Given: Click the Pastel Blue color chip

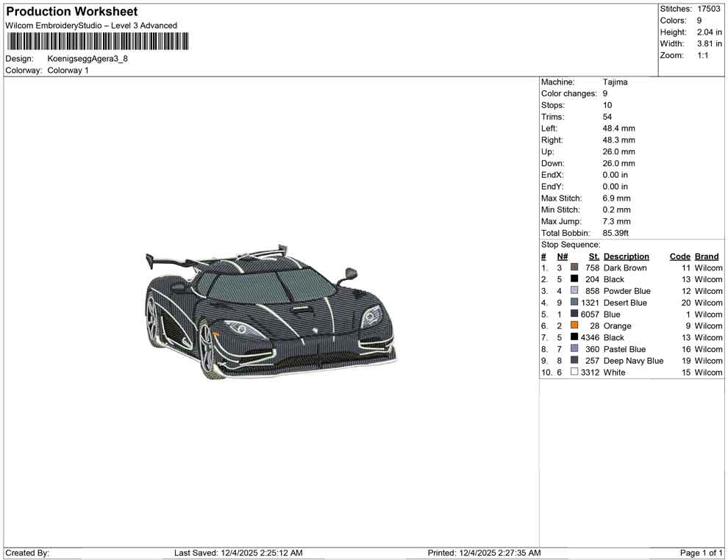Looking at the screenshot, I should pos(574,349).
